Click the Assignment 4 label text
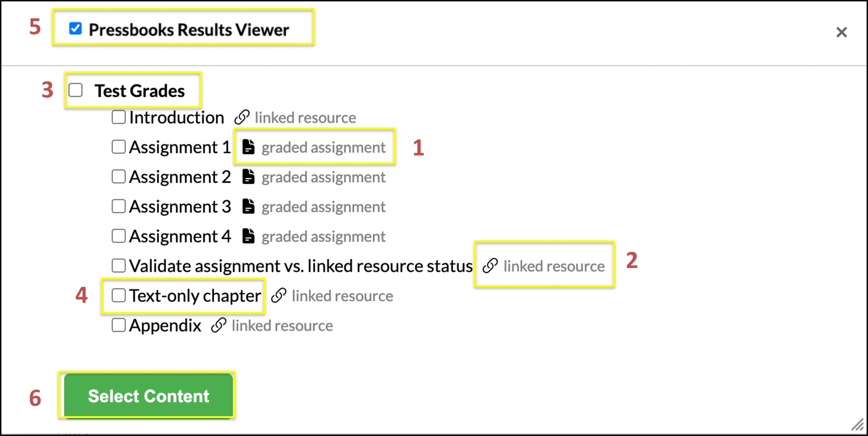The width and height of the screenshot is (868, 436). [x=180, y=236]
